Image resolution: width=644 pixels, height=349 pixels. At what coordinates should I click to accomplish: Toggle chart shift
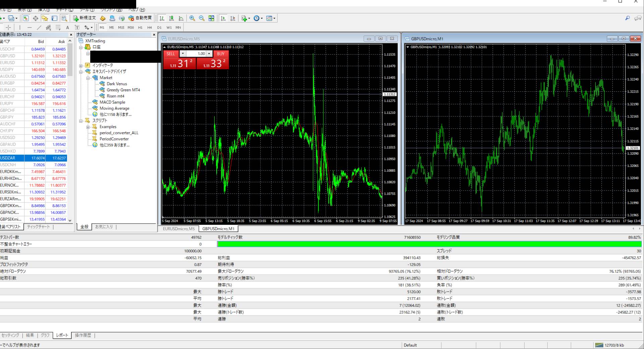[232, 18]
